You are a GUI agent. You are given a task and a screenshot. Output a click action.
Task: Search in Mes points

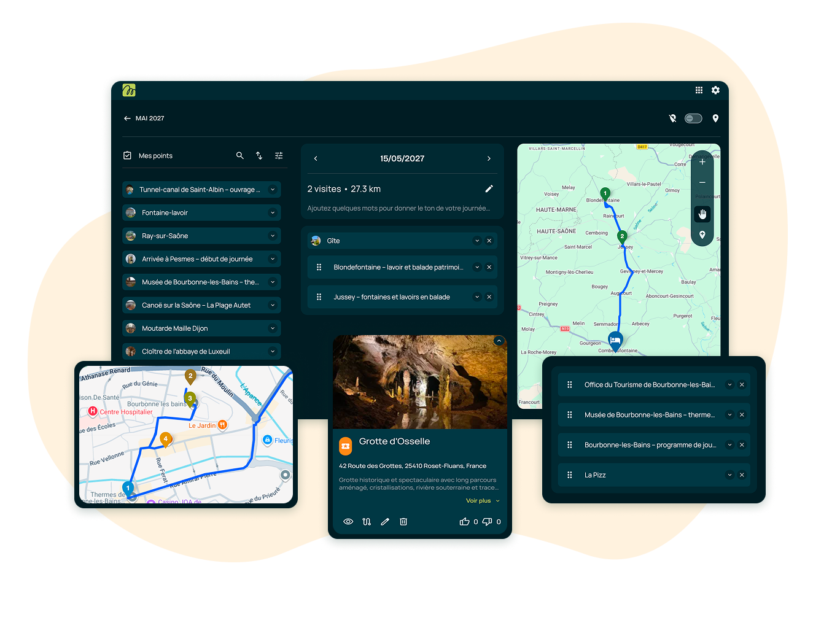(x=240, y=156)
